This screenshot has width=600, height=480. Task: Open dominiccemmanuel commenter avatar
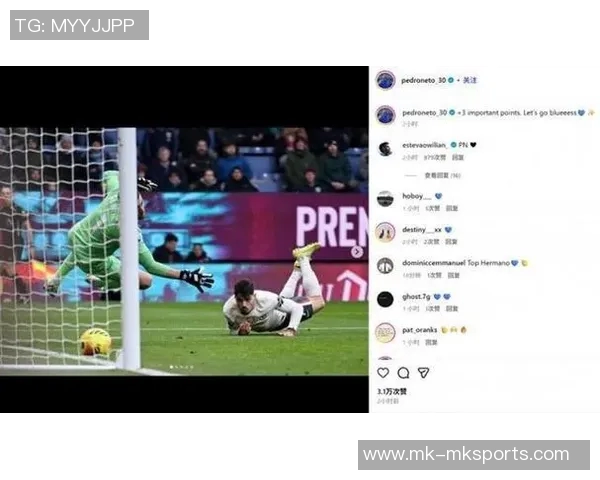385,266
